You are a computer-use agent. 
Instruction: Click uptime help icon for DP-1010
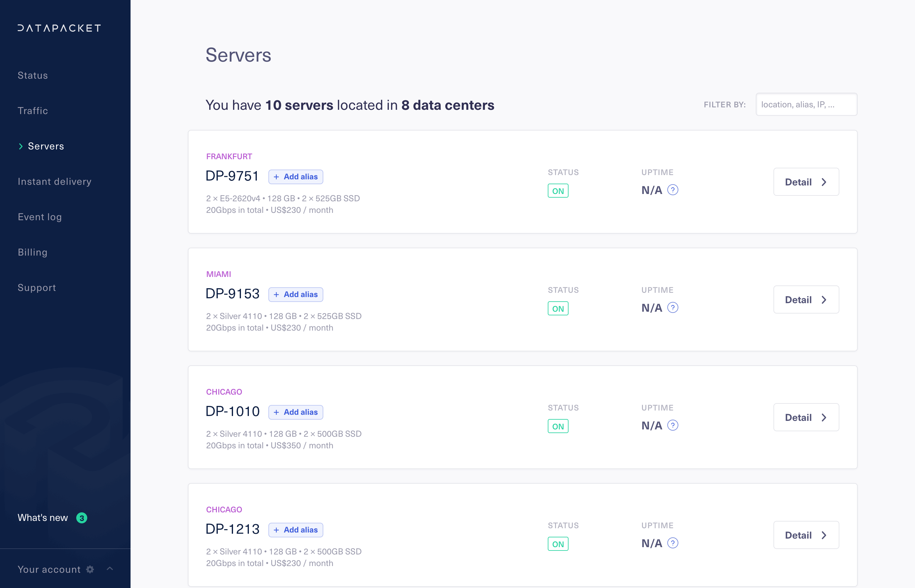coord(673,425)
